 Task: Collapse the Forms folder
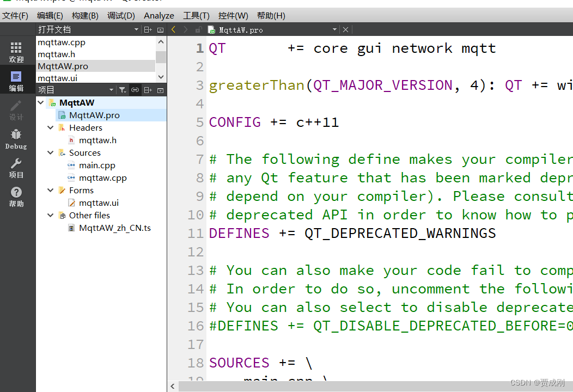click(51, 191)
